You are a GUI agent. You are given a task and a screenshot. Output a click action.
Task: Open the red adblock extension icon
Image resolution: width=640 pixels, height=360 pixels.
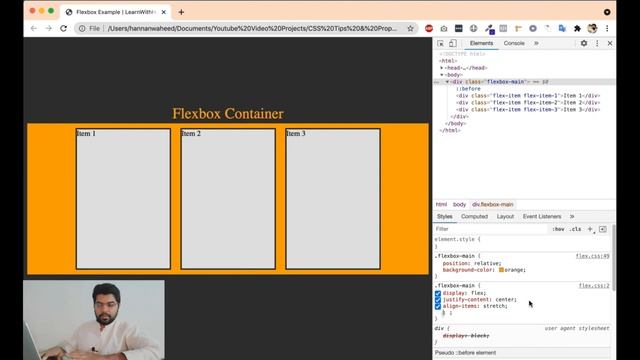click(429, 28)
